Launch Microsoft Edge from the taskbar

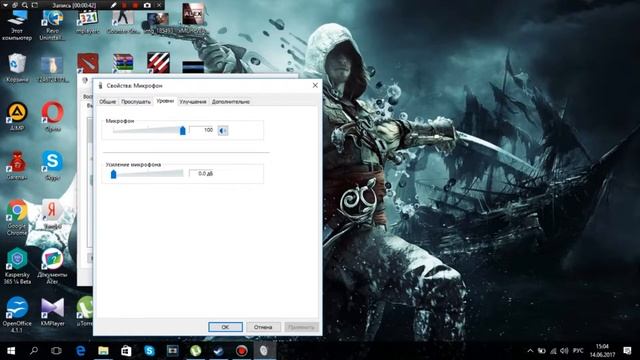point(80,351)
